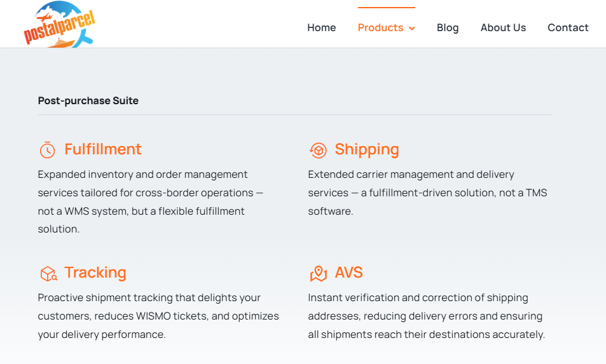Click the postalparcel globe logo

pyautogui.click(x=59, y=24)
